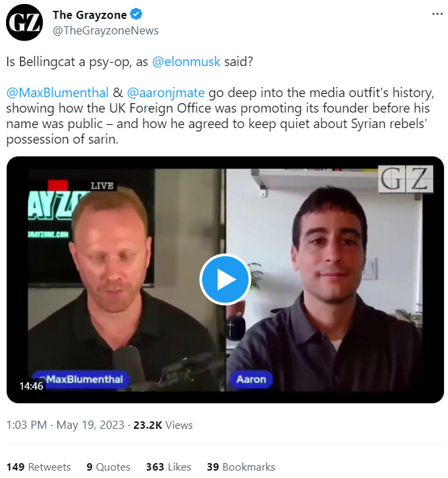Click the MaxBlumenthal name tag in video

(79, 379)
